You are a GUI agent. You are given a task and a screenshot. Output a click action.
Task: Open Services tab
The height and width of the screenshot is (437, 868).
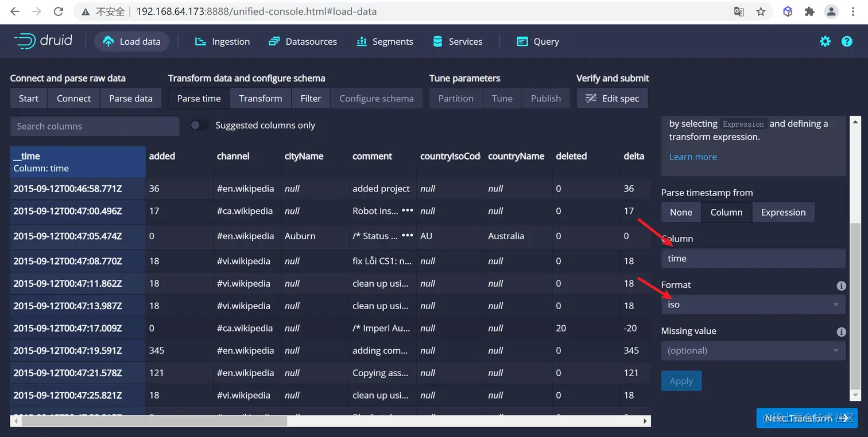457,41
